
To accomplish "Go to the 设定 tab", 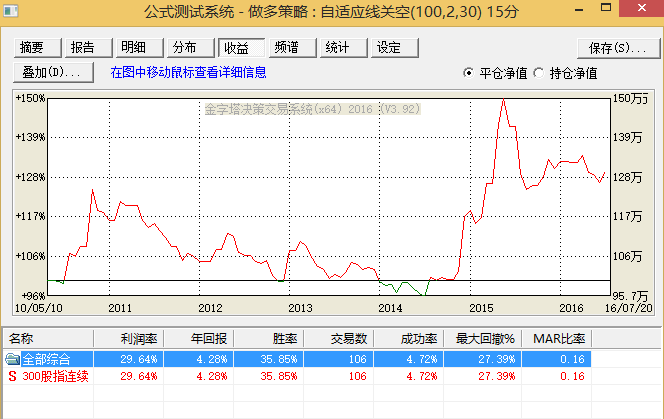I will click(x=391, y=48).
